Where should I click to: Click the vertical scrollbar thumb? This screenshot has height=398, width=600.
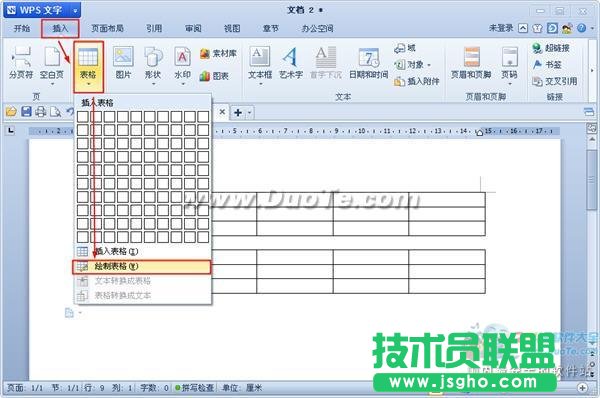(x=592, y=180)
